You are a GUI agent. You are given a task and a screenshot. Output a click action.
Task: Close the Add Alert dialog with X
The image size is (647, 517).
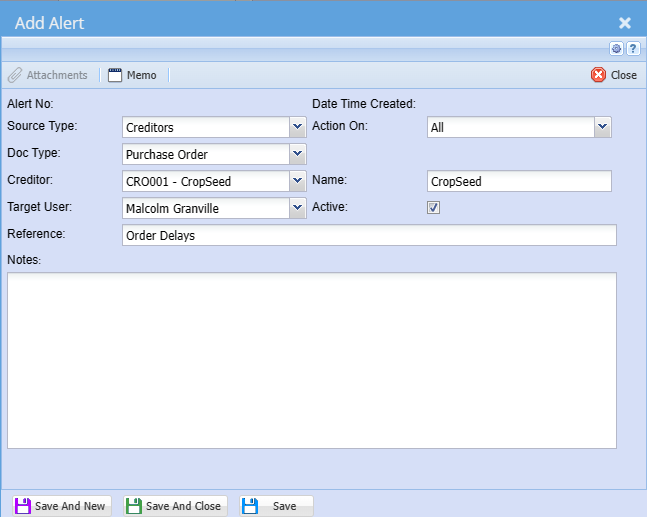pos(624,22)
